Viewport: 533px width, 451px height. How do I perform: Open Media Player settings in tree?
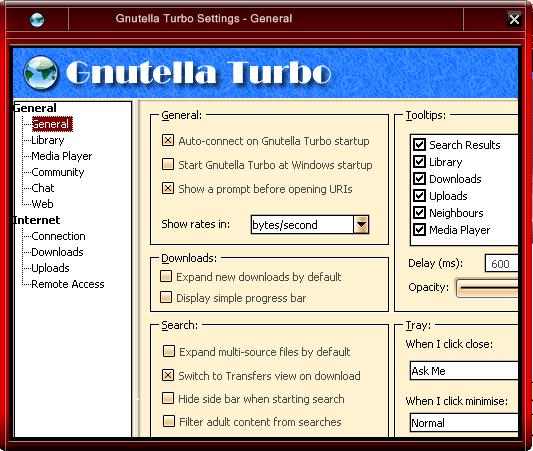click(x=62, y=156)
